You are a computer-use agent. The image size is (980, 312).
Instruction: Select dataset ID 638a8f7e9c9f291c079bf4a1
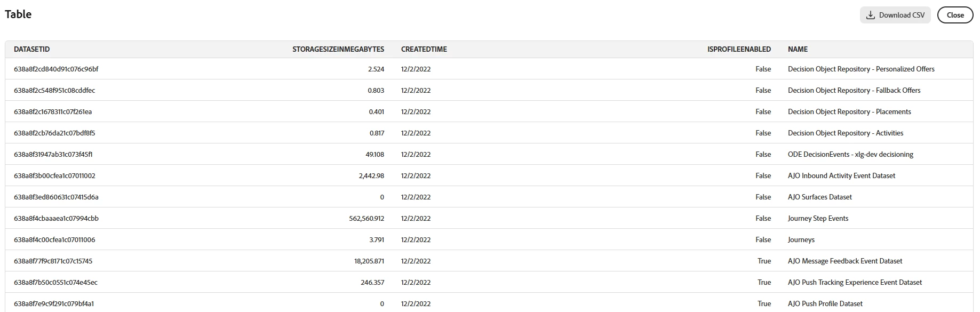pos(54,303)
